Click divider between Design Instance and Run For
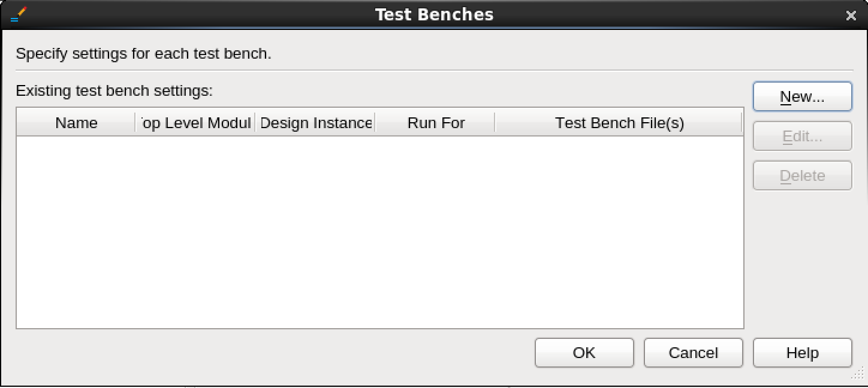Viewport: 868px width, 388px height. pos(375,123)
